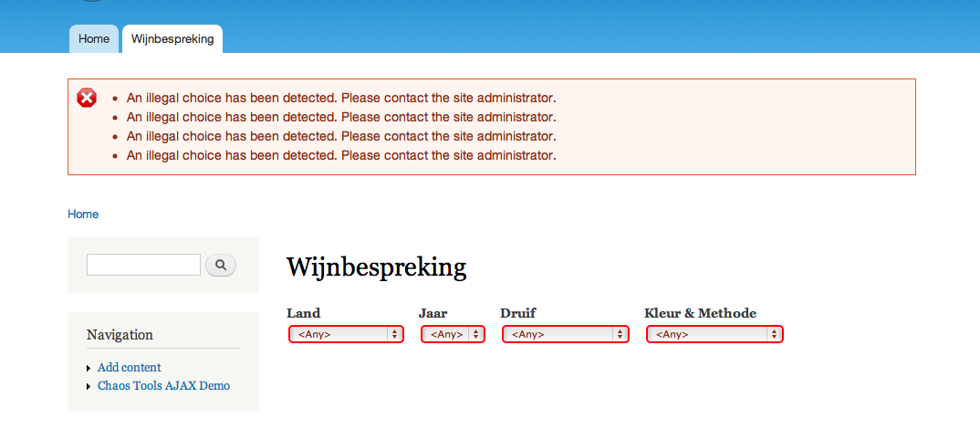Open the Jaar select list
980x429 pixels.
(453, 334)
